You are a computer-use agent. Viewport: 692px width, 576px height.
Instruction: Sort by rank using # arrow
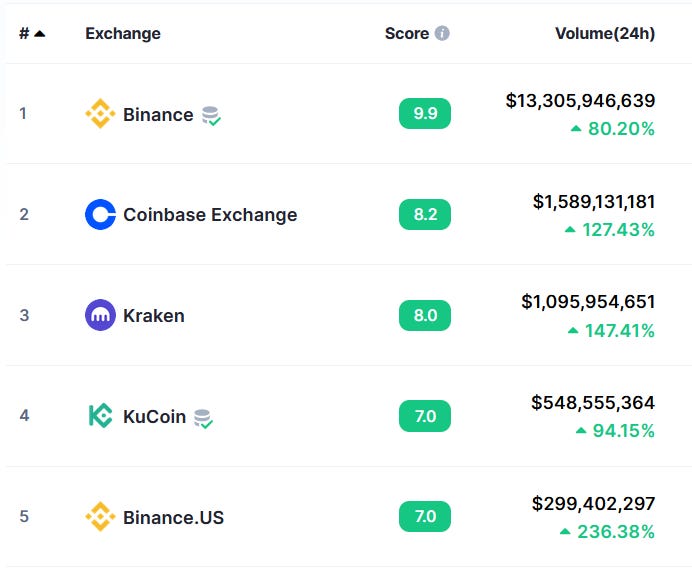(x=32, y=33)
